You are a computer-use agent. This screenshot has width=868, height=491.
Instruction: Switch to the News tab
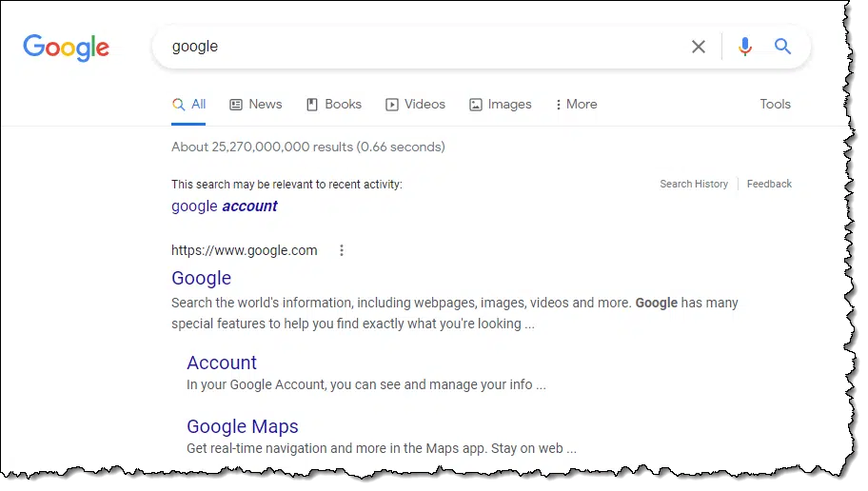tap(256, 104)
